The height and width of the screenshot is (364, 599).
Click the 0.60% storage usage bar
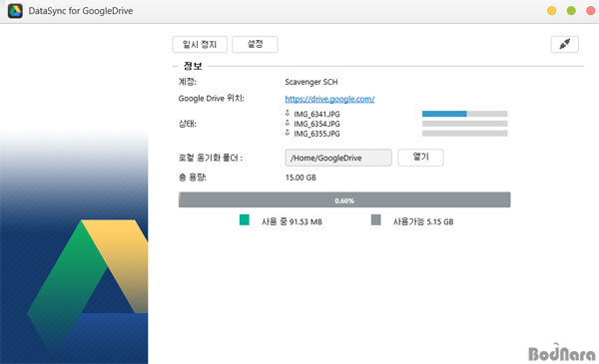click(x=344, y=199)
